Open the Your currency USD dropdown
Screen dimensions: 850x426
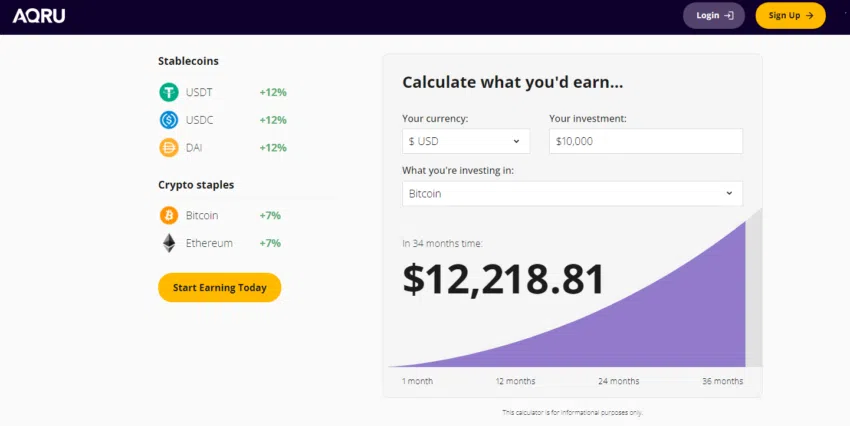click(x=466, y=141)
